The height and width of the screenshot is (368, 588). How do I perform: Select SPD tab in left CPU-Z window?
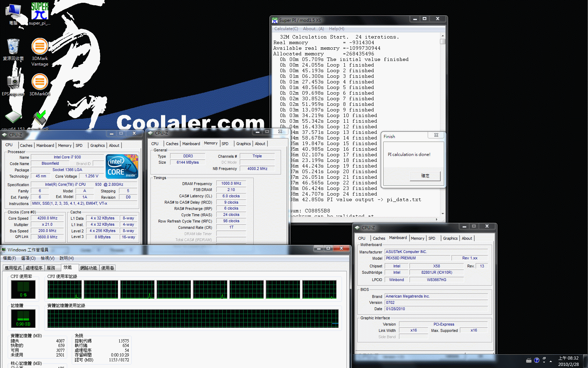[79, 145]
